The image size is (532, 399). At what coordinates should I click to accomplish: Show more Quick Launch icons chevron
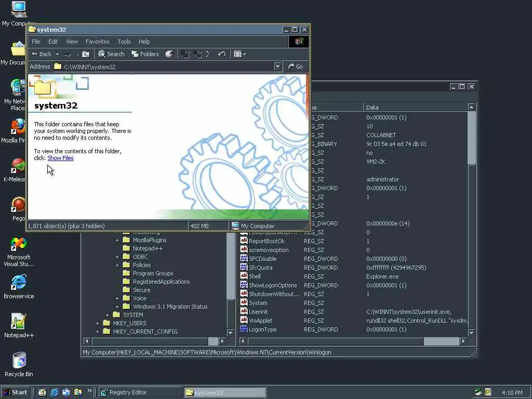pyautogui.click(x=89, y=391)
